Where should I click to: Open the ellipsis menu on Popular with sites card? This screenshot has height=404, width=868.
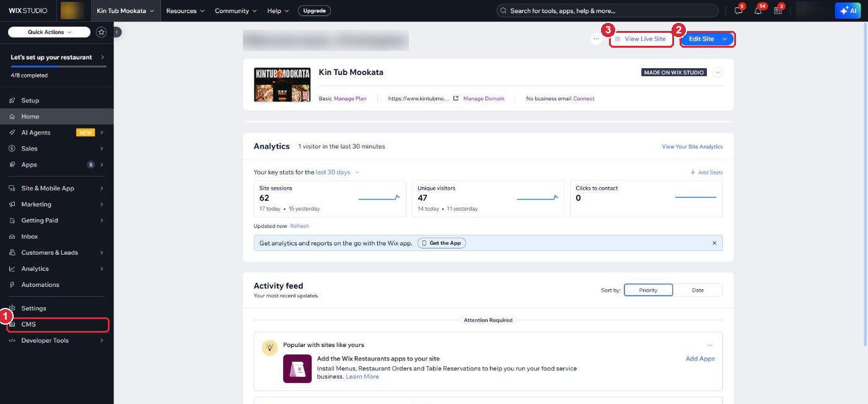pyautogui.click(x=709, y=345)
